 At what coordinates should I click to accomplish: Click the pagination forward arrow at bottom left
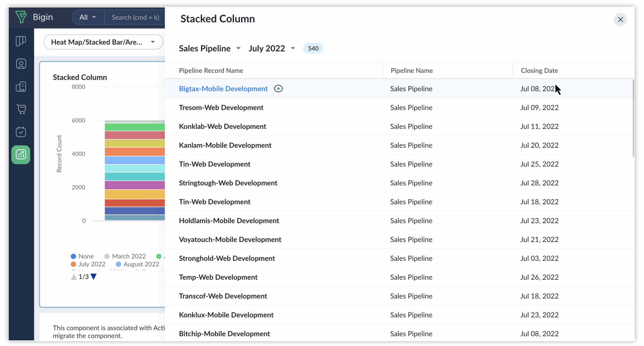click(94, 276)
